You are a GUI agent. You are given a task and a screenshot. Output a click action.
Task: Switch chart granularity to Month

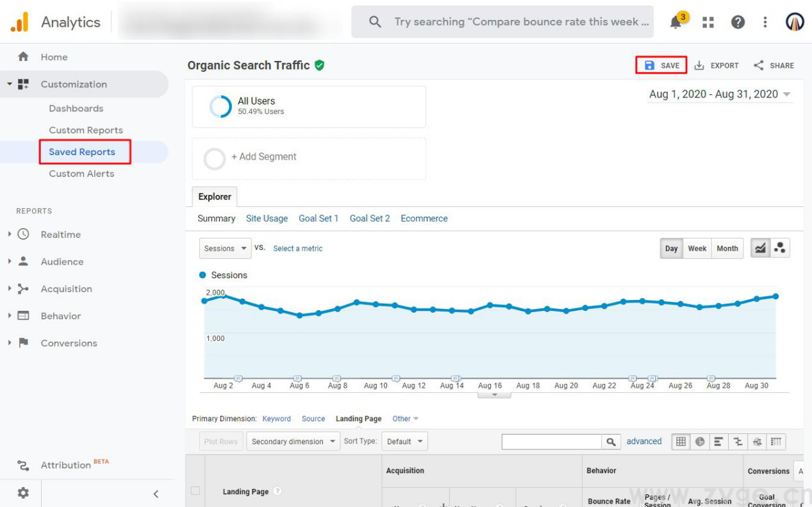(727, 248)
